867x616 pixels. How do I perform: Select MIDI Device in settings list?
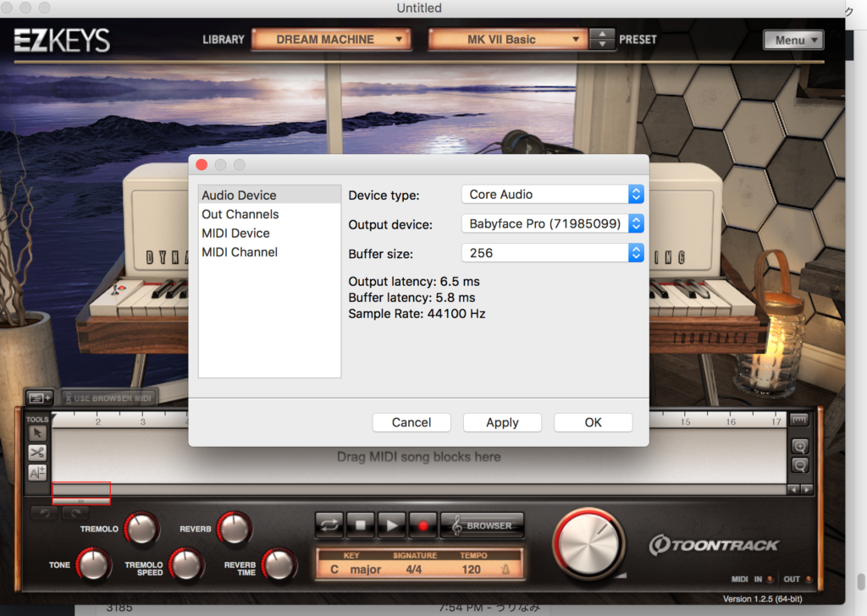point(235,234)
